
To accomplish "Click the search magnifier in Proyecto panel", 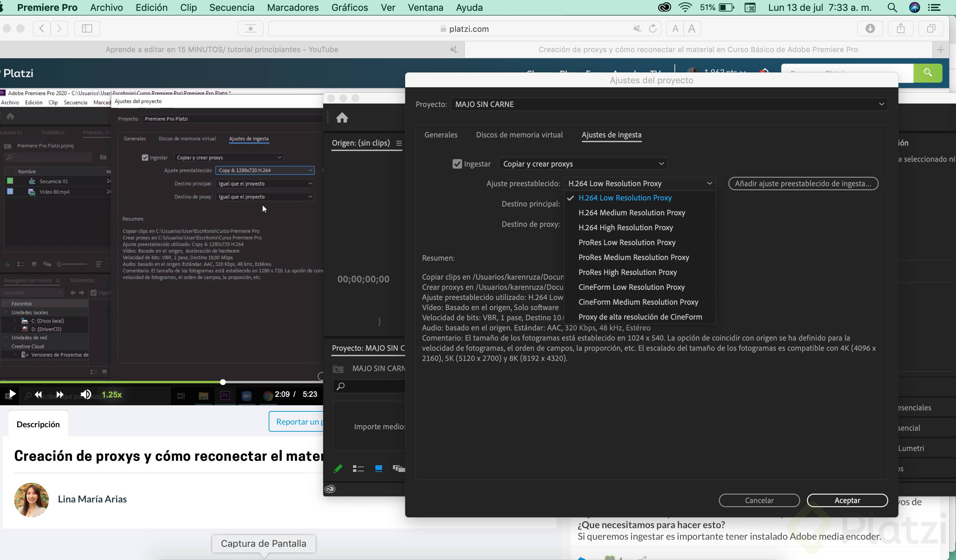I will tap(341, 386).
